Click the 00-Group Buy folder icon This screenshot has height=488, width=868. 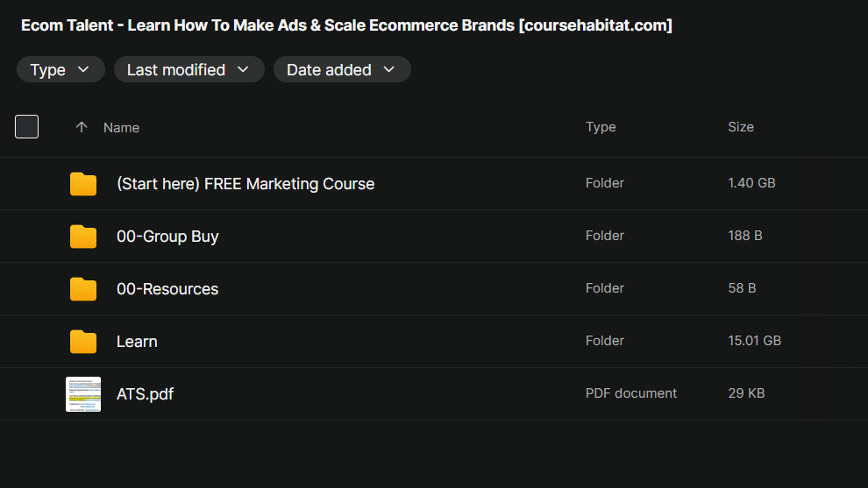click(83, 237)
